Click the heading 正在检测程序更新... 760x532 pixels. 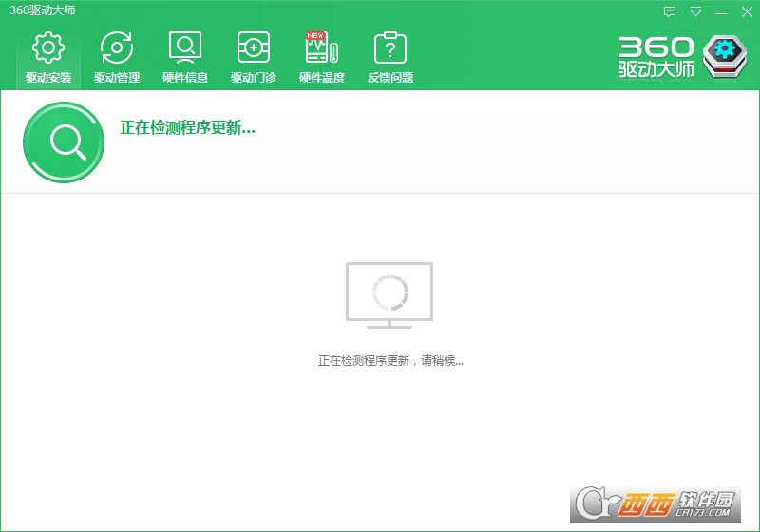click(x=187, y=128)
